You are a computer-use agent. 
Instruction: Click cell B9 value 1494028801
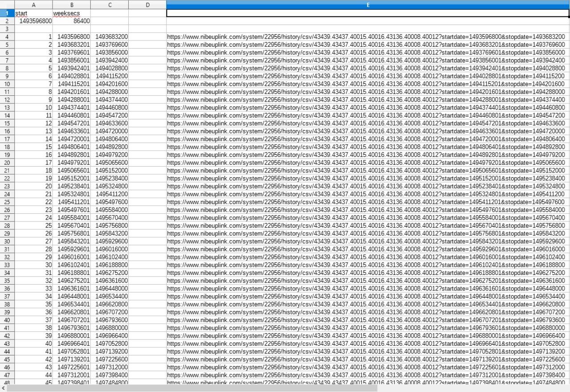(72, 76)
